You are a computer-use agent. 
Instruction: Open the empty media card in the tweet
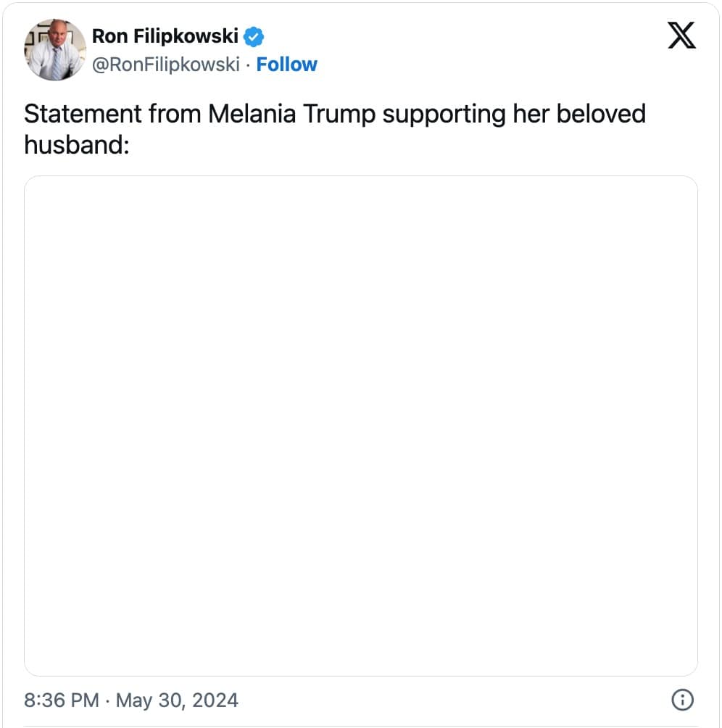pyautogui.click(x=360, y=426)
